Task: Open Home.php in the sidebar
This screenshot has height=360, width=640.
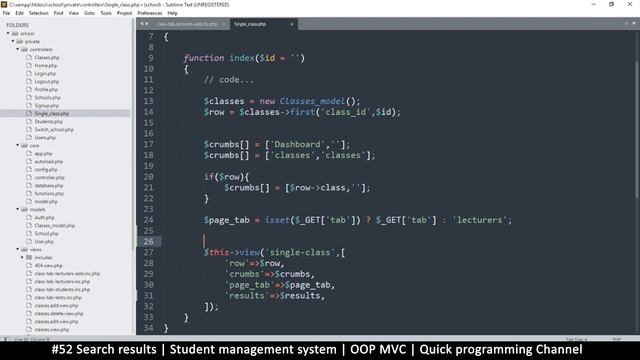Action: [x=46, y=65]
